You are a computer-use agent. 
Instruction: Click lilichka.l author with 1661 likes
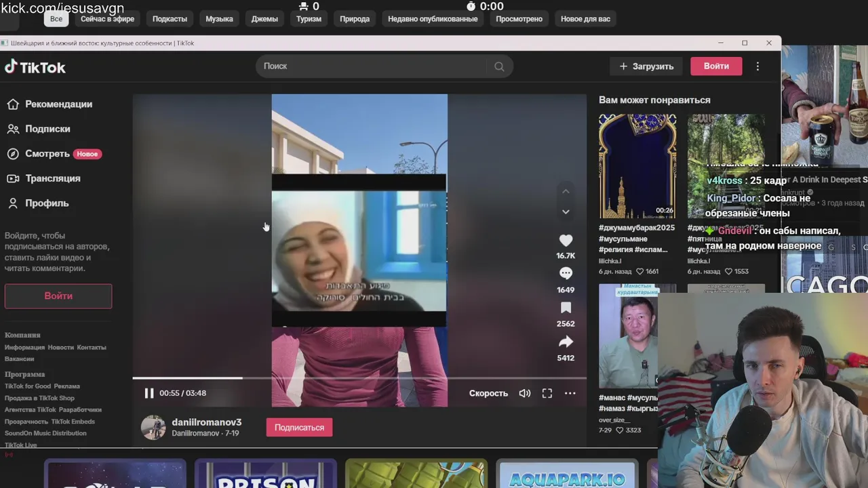coord(610,261)
